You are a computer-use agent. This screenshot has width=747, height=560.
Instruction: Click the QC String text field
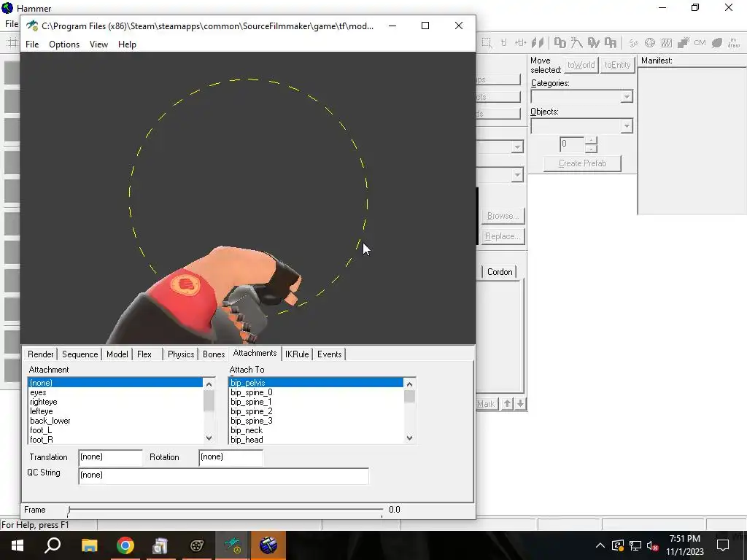(x=223, y=476)
